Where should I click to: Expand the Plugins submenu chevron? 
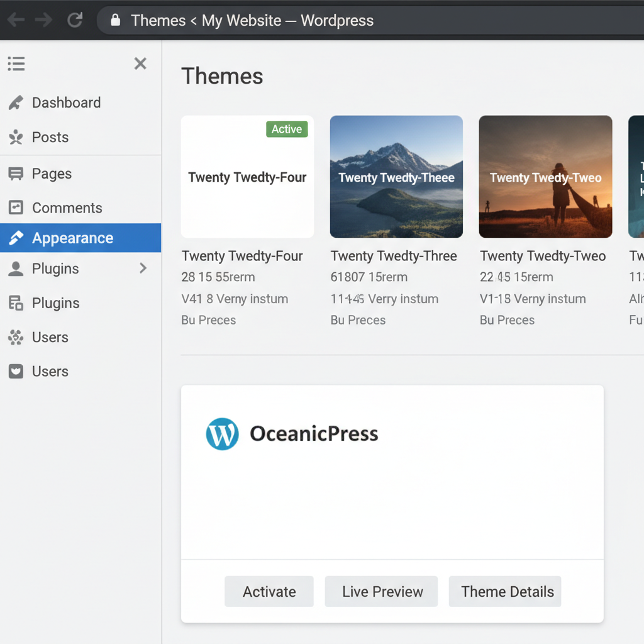coord(143,269)
